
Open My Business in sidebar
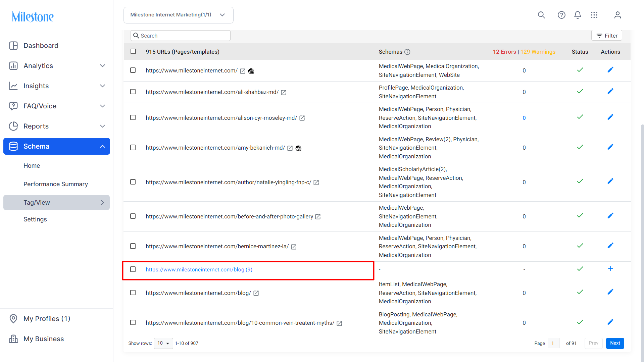coord(43,339)
